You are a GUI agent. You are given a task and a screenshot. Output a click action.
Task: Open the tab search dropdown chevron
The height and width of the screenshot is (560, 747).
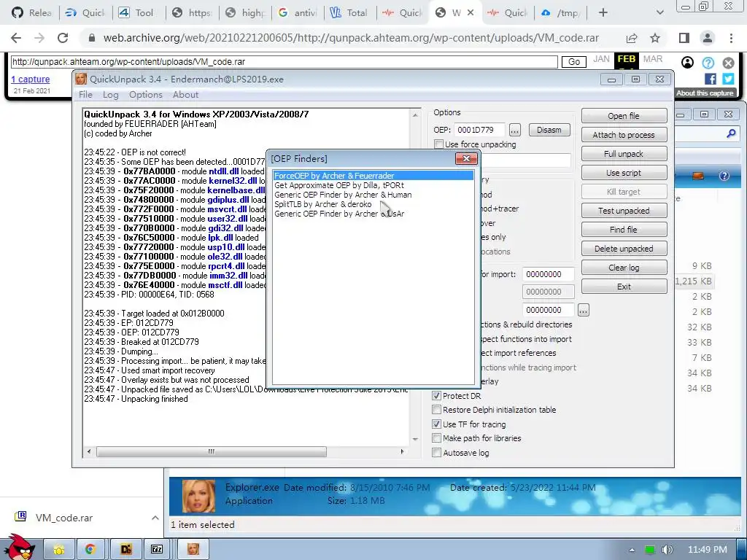tap(659, 13)
